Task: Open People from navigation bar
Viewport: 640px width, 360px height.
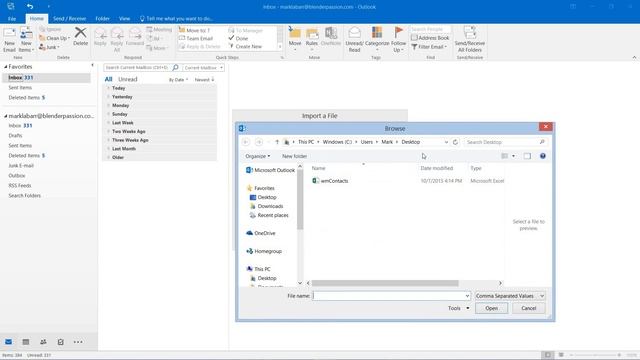Action: coord(43,342)
